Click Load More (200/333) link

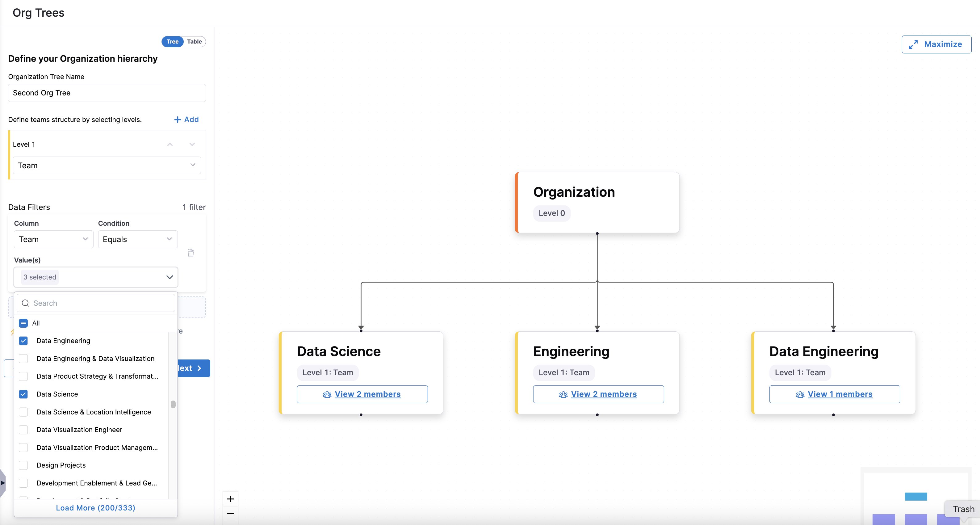[x=95, y=508]
